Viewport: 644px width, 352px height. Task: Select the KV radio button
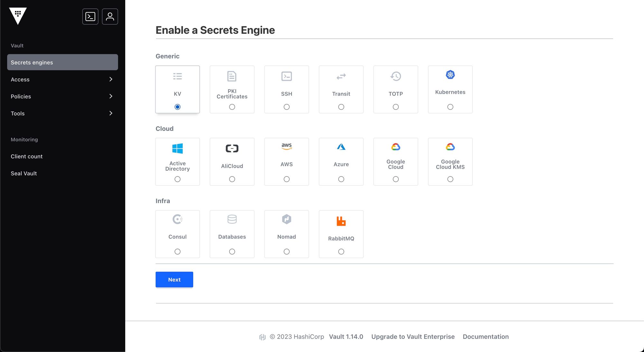click(177, 107)
